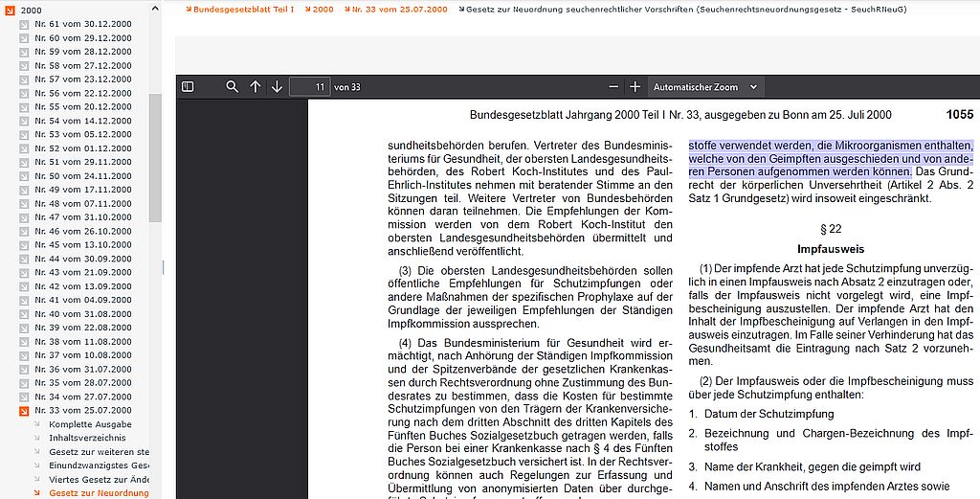Open Nr. 58 vom 27.12.2000
The height and width of the screenshot is (499, 980).
(83, 65)
